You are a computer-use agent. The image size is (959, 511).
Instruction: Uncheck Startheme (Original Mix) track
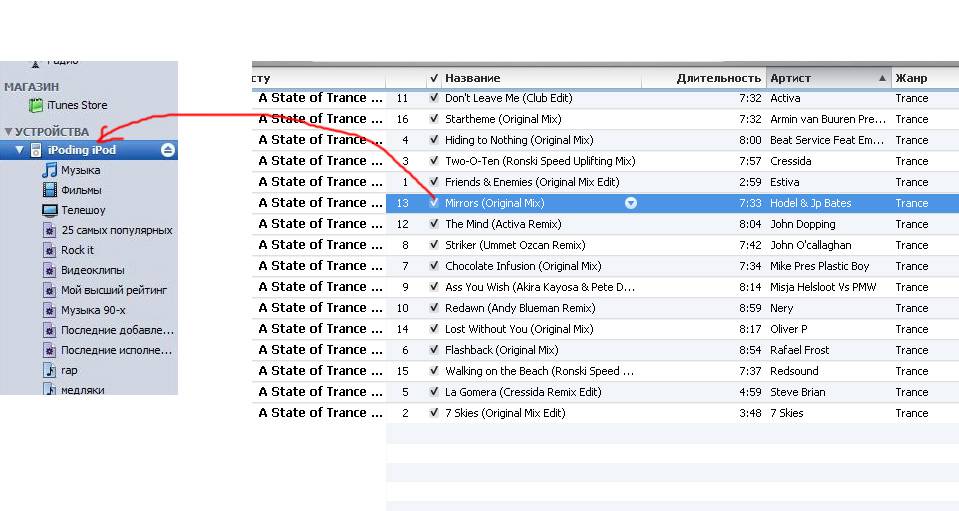(434, 119)
